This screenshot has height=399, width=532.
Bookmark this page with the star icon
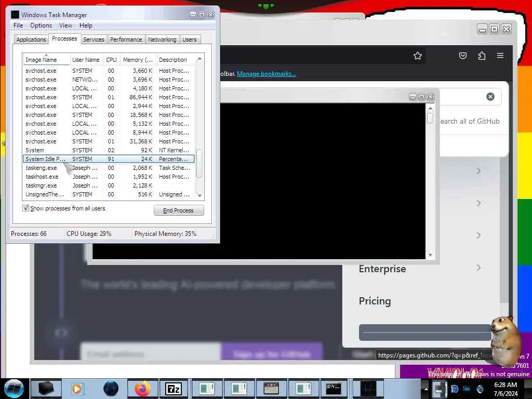pos(418,56)
